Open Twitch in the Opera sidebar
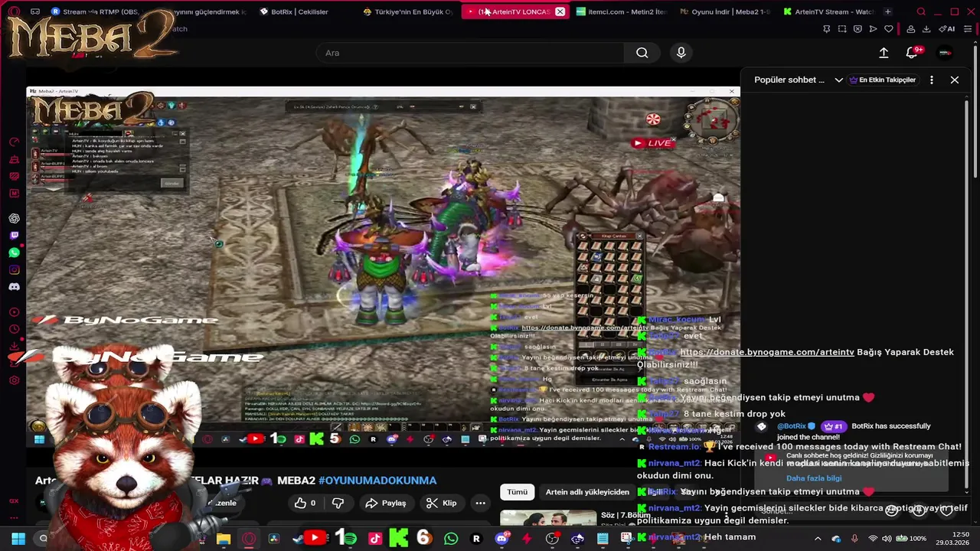This screenshot has height=551, width=980. [x=14, y=236]
